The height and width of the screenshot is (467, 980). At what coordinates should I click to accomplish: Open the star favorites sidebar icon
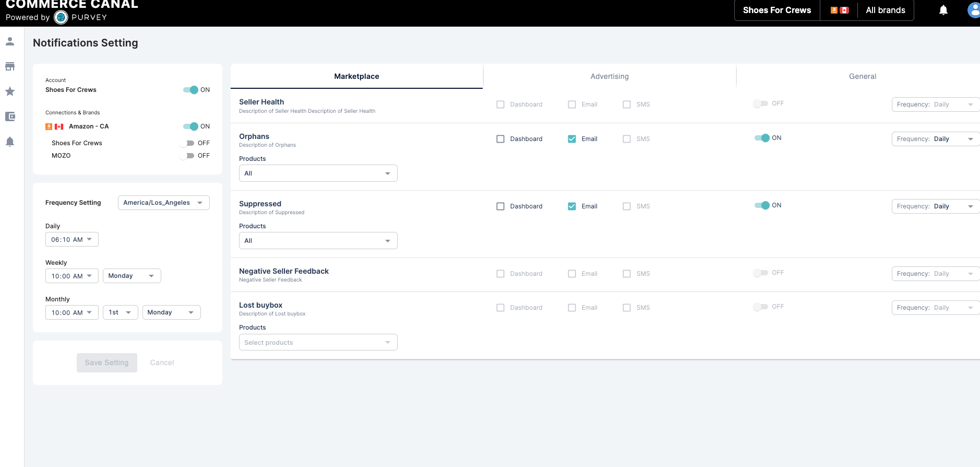pyautogui.click(x=10, y=91)
